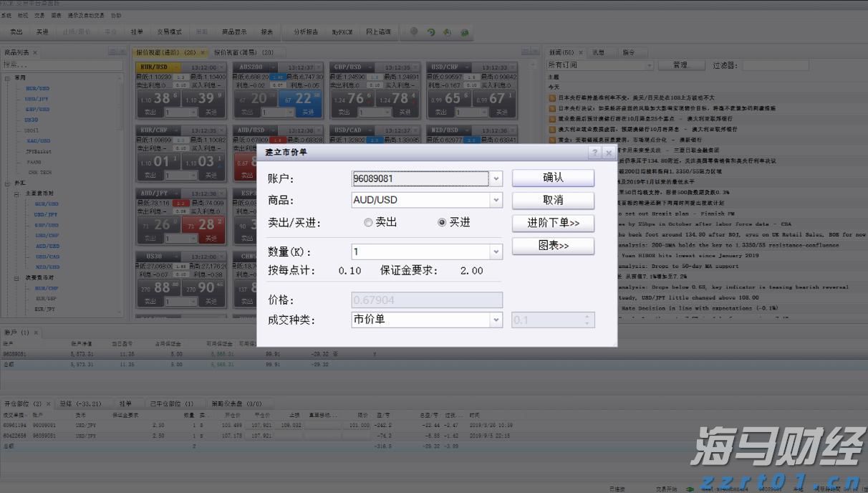The image size is (868, 493).
Task: Expand the 所有订阅 subscription dropdown
Action: click(x=648, y=64)
